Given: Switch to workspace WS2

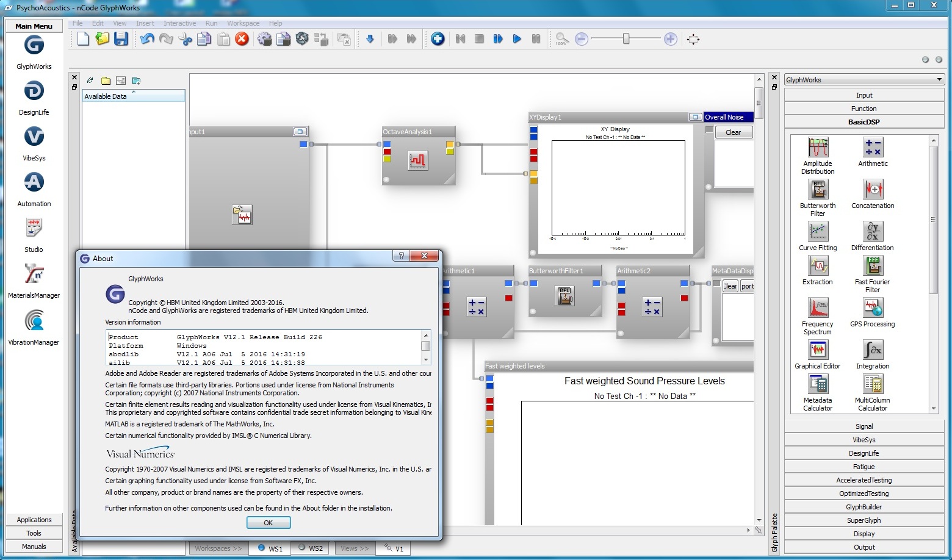Looking at the screenshot, I should point(311,548).
